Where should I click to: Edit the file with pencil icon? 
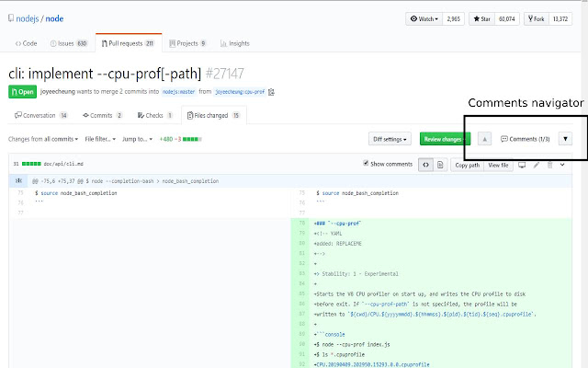[x=537, y=165]
